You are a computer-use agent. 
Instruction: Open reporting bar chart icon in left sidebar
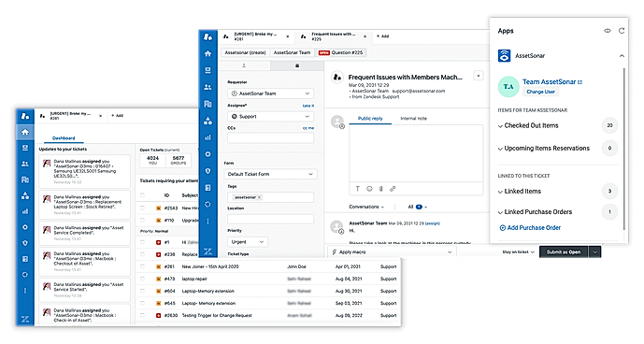coord(25,211)
